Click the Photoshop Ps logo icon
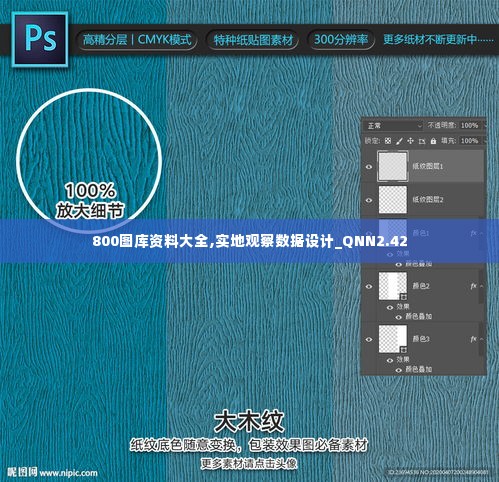The width and height of the screenshot is (499, 482). pyautogui.click(x=40, y=40)
